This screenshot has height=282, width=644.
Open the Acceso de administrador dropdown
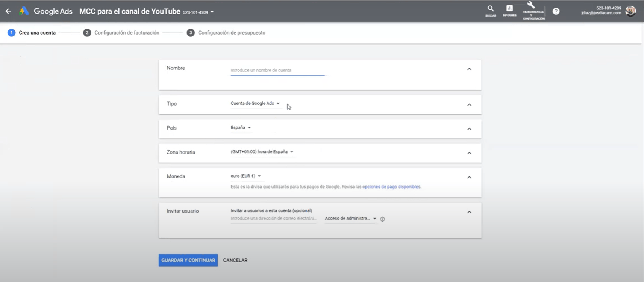[350, 219]
